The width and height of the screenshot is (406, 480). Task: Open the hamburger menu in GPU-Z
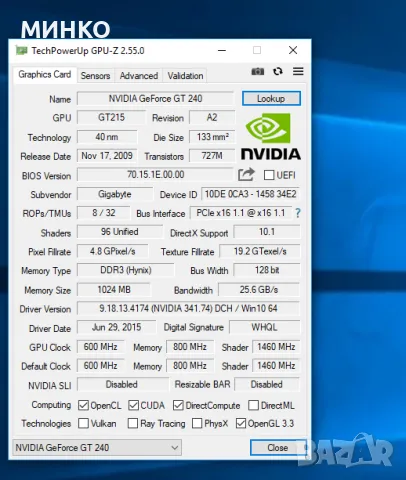pyautogui.click(x=298, y=71)
